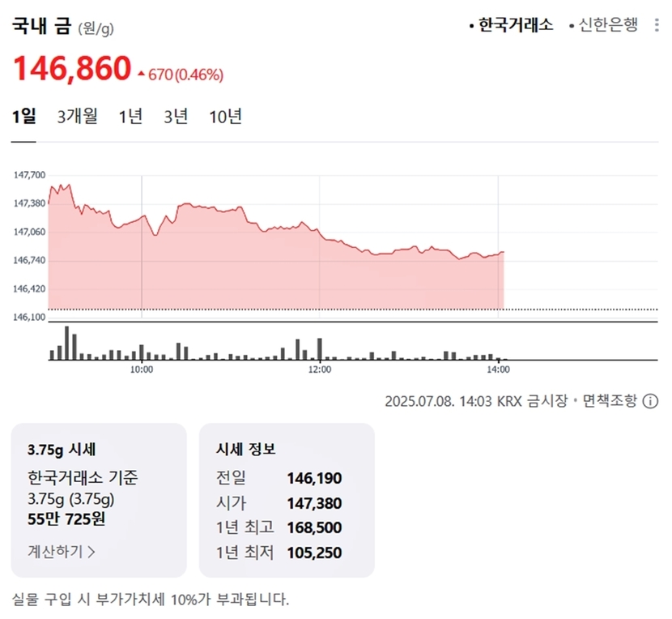Click the red up-arrow price change indicator
This screenshot has width=672, height=619.
coord(142,74)
